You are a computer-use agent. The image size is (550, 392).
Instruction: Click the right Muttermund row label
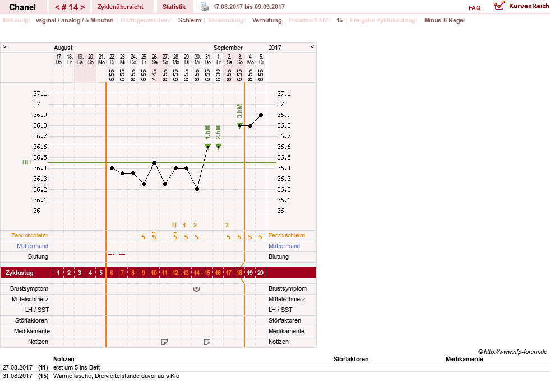click(284, 246)
